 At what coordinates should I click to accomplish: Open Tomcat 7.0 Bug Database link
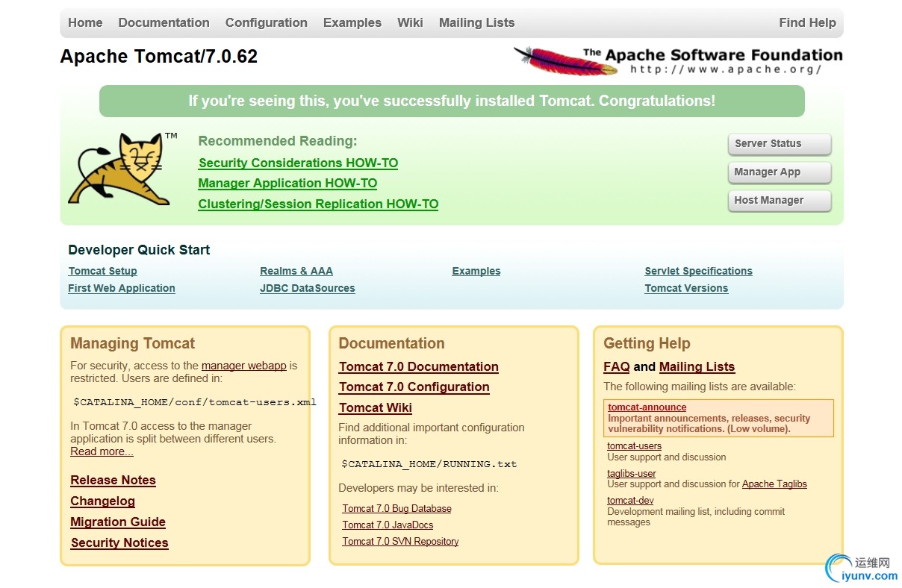397,508
